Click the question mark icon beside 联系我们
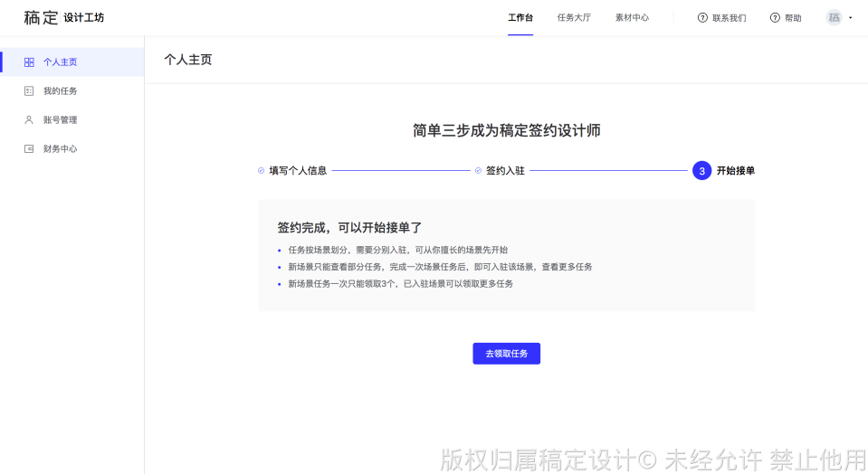This screenshot has width=868, height=474. pos(702,18)
